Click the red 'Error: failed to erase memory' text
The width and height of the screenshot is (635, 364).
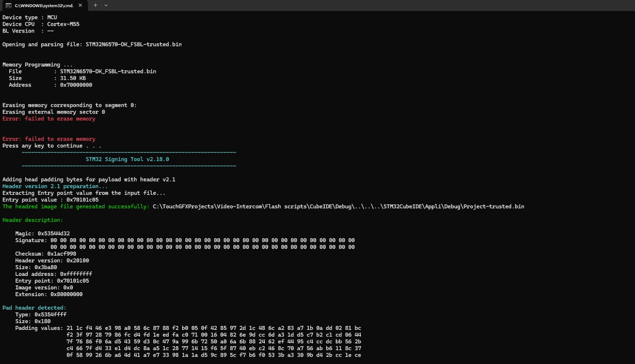(x=49, y=119)
